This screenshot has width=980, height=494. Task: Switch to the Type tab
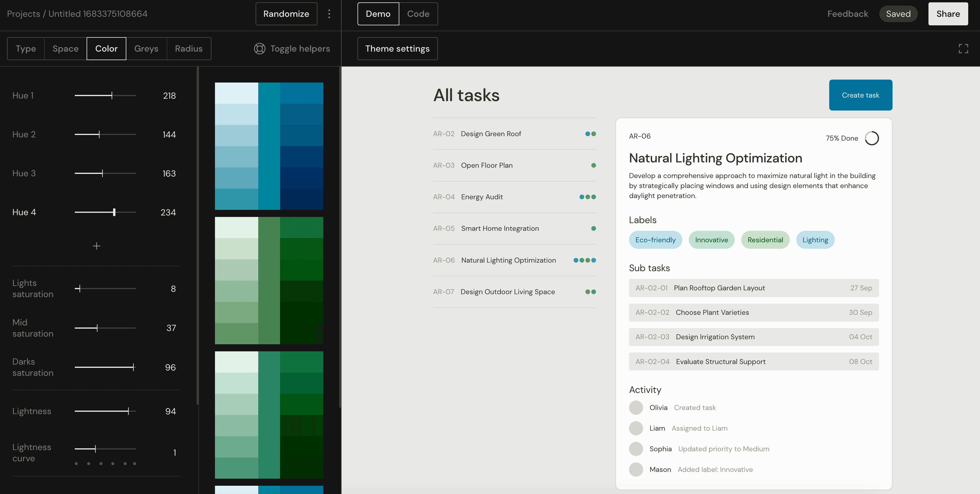[26, 49]
